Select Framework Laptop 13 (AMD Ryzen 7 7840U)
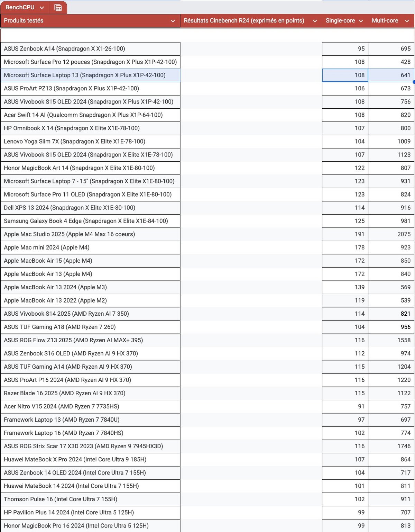The image size is (415, 532). pyautogui.click(x=90, y=420)
